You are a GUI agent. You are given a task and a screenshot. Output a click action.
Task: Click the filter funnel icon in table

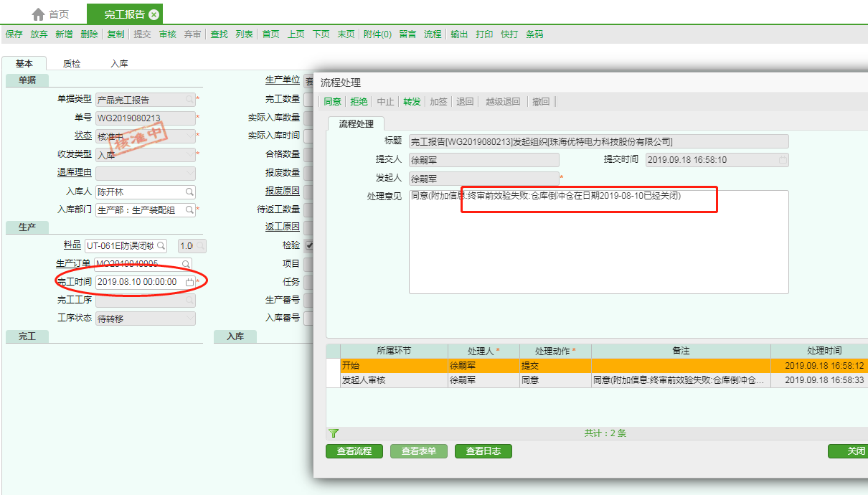(x=333, y=433)
